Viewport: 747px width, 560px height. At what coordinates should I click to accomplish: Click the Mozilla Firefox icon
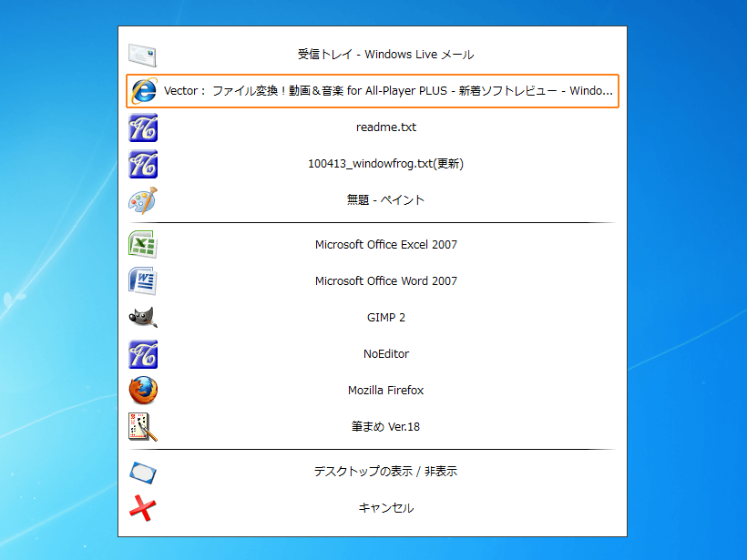143,391
